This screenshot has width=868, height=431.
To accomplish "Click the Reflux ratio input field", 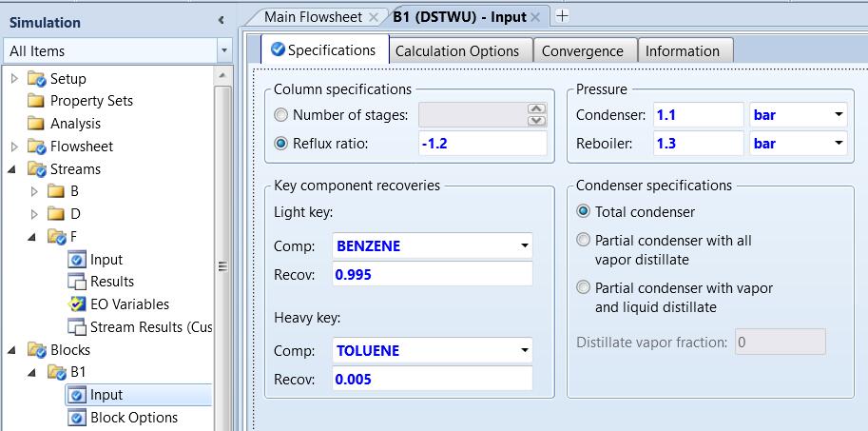I will click(x=482, y=144).
